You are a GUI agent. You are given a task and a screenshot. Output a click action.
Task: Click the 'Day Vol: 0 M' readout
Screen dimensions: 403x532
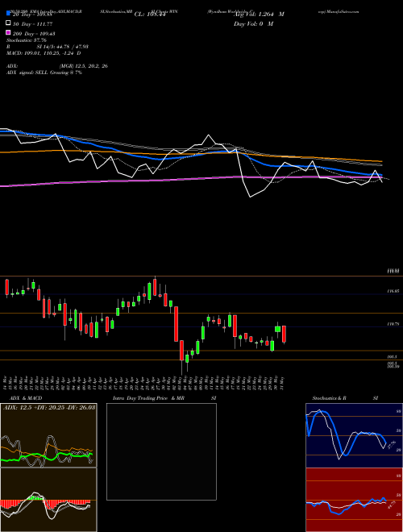pos(253,23)
